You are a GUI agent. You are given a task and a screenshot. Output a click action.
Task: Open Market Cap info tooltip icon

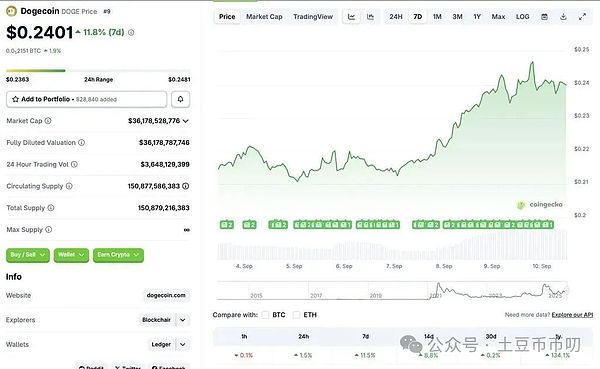pos(48,121)
